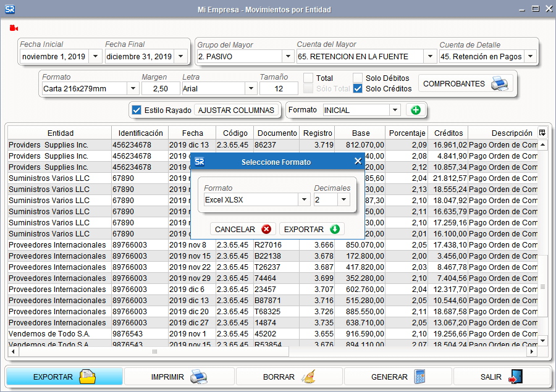Click the red X icon on CANCELAR
556x392 pixels.
tap(266, 229)
